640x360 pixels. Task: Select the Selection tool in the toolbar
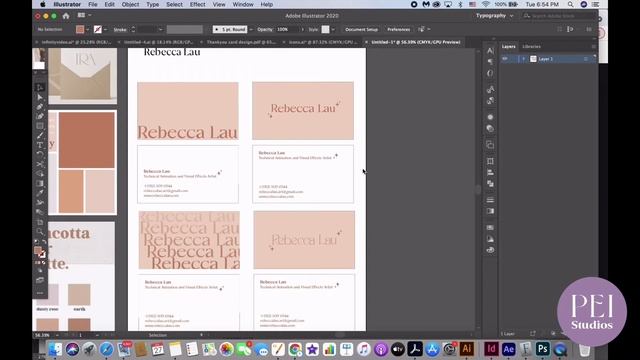[40, 87]
